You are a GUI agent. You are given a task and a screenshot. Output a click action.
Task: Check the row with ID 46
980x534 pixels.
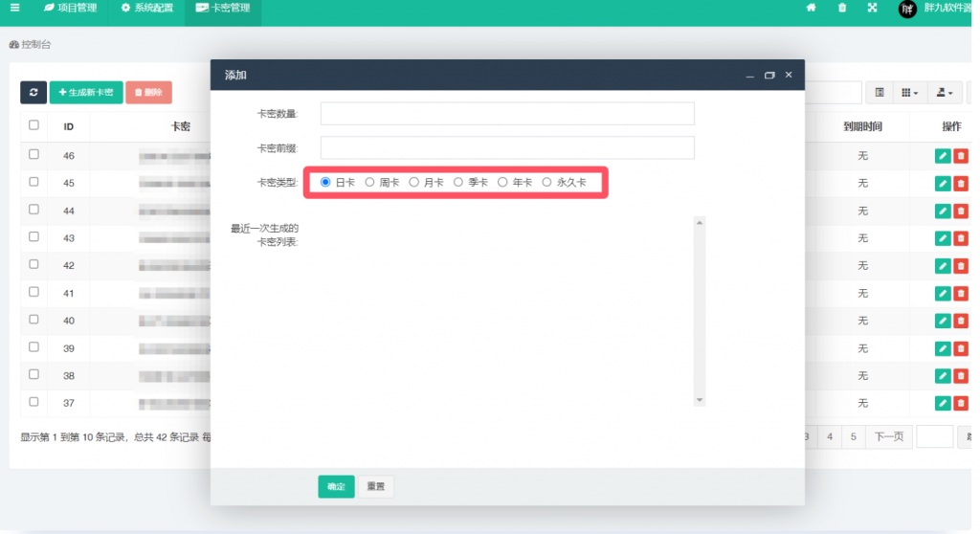pyautogui.click(x=33, y=154)
